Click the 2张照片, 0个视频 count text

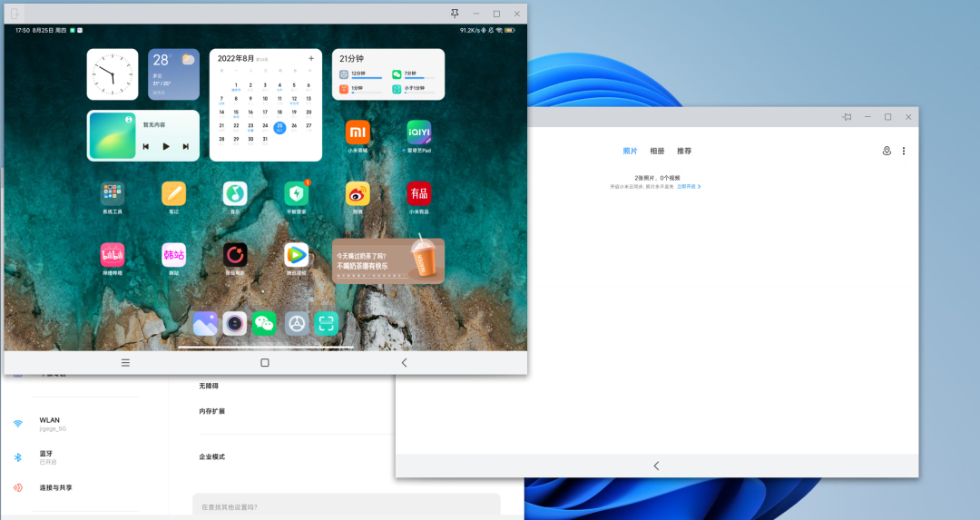pyautogui.click(x=657, y=178)
